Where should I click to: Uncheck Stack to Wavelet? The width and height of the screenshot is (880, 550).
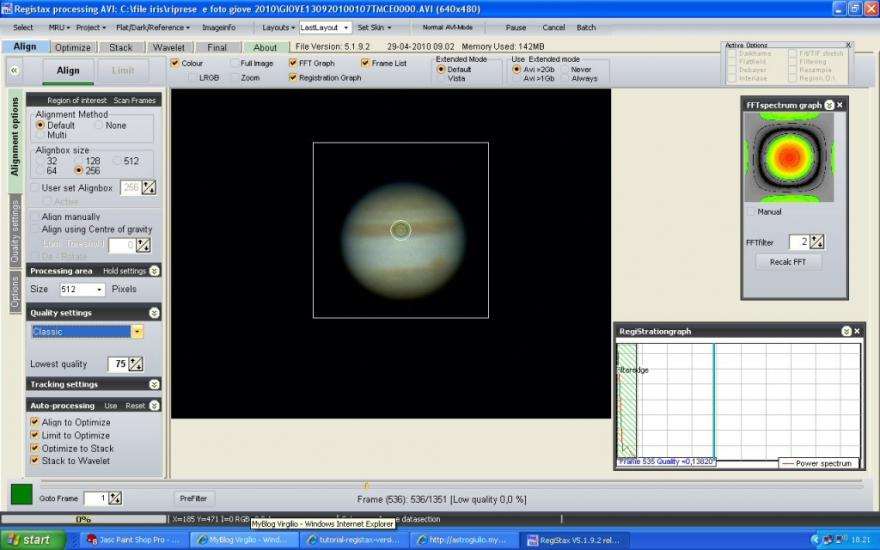point(35,460)
